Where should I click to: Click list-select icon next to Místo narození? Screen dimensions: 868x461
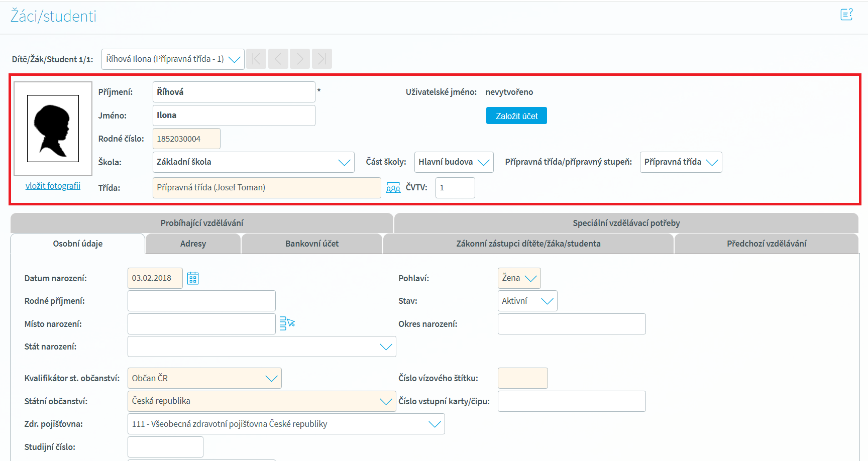click(287, 324)
